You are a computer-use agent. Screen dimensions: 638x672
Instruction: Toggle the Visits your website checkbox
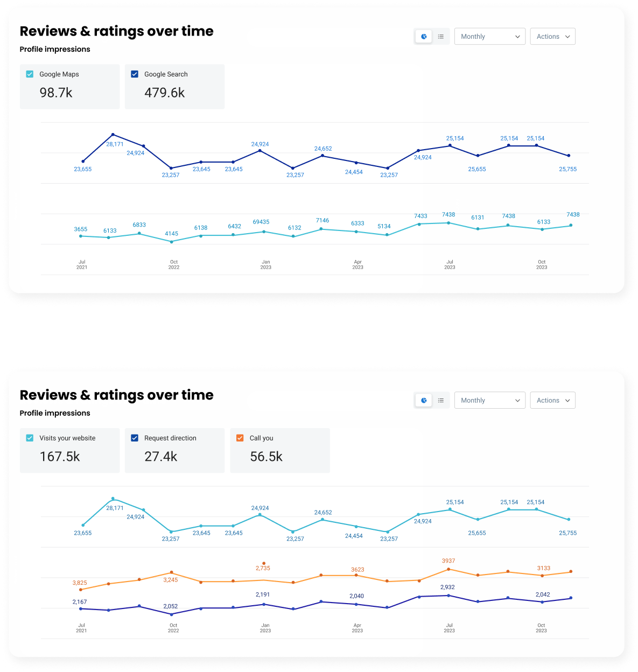point(30,438)
